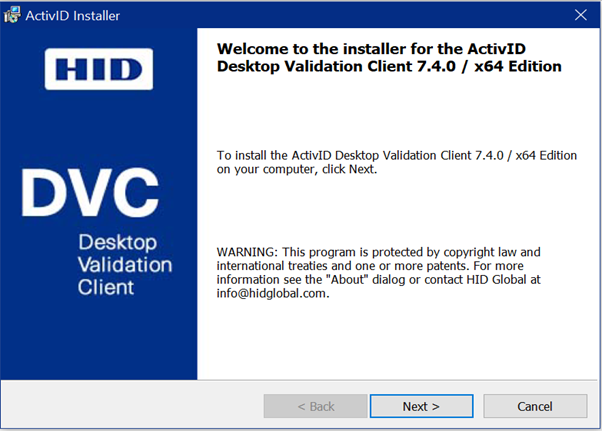Click "HID Global" in the warning paragraph
The image size is (602, 431).
(496, 279)
